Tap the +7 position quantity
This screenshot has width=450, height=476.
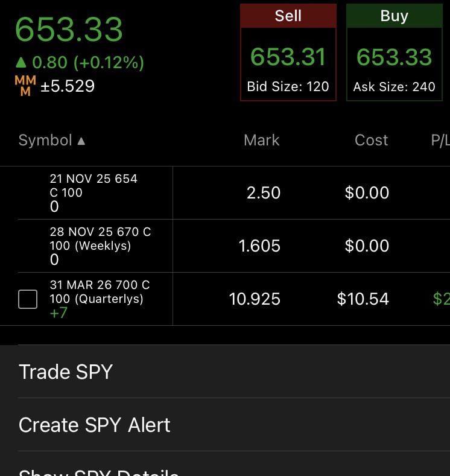click(59, 313)
